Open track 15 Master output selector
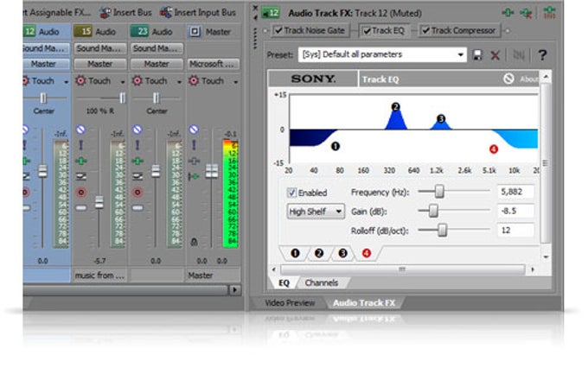This screenshot has width=588, height=380. pyautogui.click(x=99, y=64)
